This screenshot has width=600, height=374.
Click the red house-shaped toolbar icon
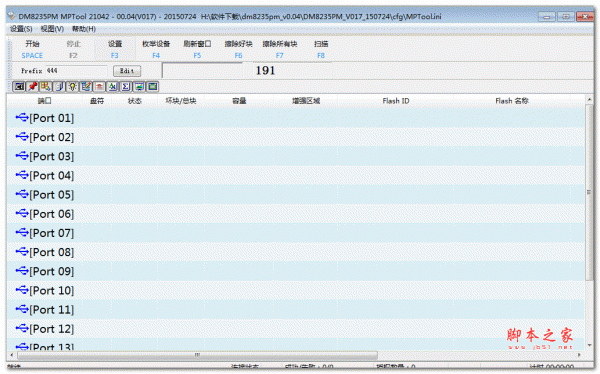[x=99, y=87]
